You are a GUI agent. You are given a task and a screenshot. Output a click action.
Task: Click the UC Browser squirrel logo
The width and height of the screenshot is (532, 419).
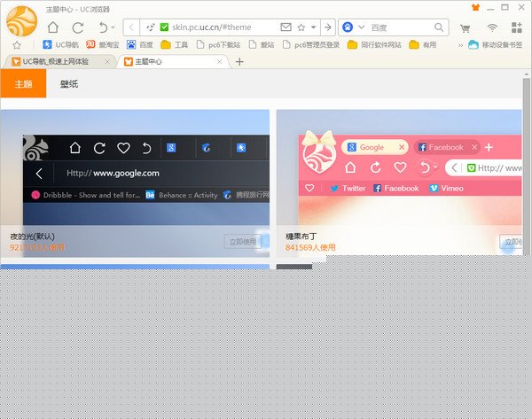pyautogui.click(x=21, y=21)
